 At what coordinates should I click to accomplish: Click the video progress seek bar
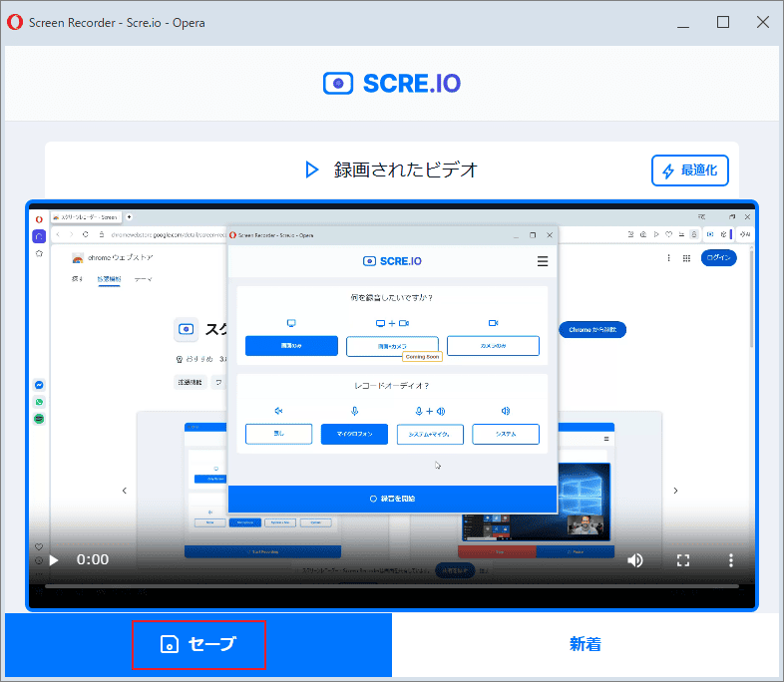pyautogui.click(x=392, y=586)
